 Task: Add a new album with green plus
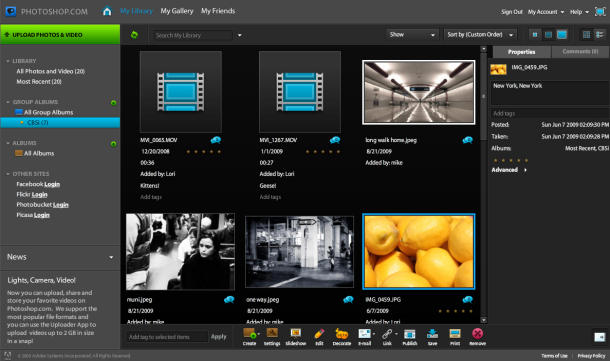pyautogui.click(x=113, y=144)
